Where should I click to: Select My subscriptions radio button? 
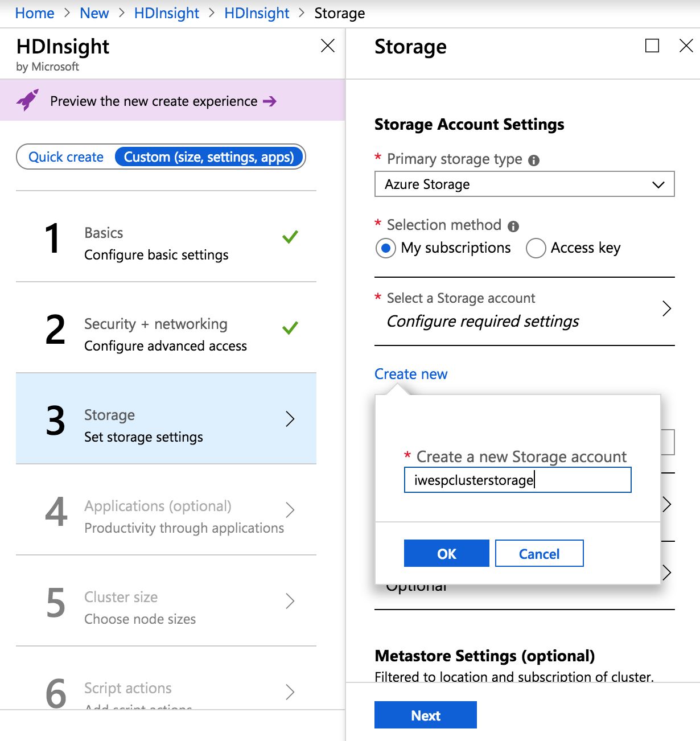[x=385, y=248]
